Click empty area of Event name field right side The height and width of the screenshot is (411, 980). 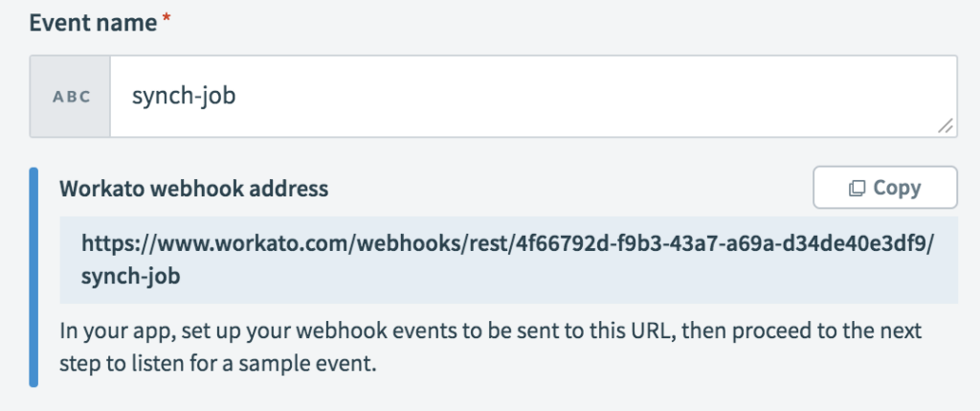pos(766,97)
